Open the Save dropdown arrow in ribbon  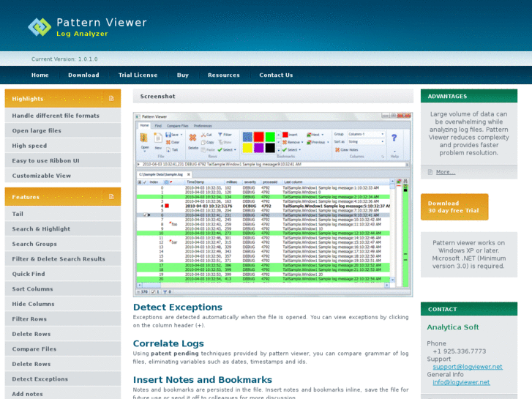(181, 135)
